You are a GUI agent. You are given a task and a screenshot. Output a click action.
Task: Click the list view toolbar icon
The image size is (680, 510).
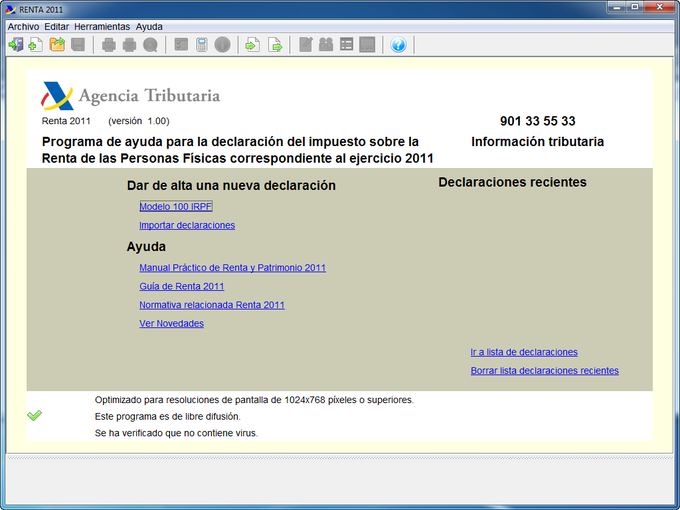(347, 45)
